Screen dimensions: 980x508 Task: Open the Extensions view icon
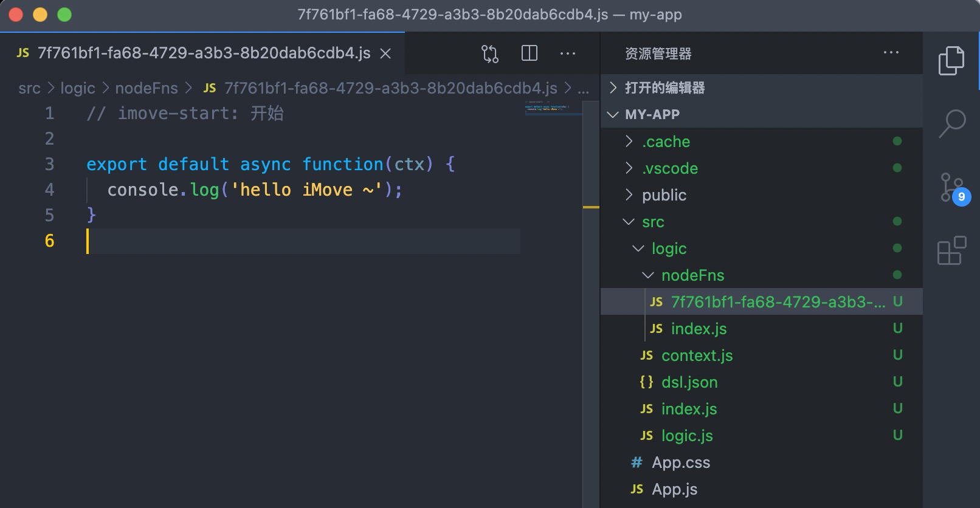[951, 250]
